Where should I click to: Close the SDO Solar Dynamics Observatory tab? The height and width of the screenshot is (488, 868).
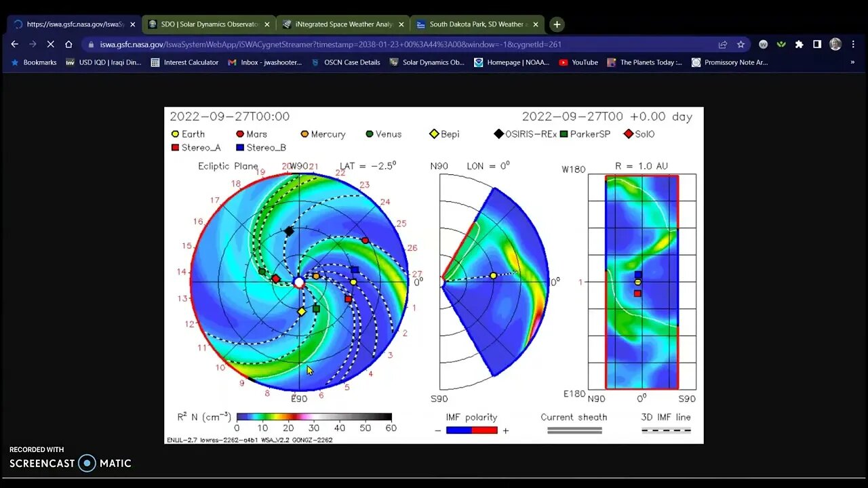pos(267,24)
